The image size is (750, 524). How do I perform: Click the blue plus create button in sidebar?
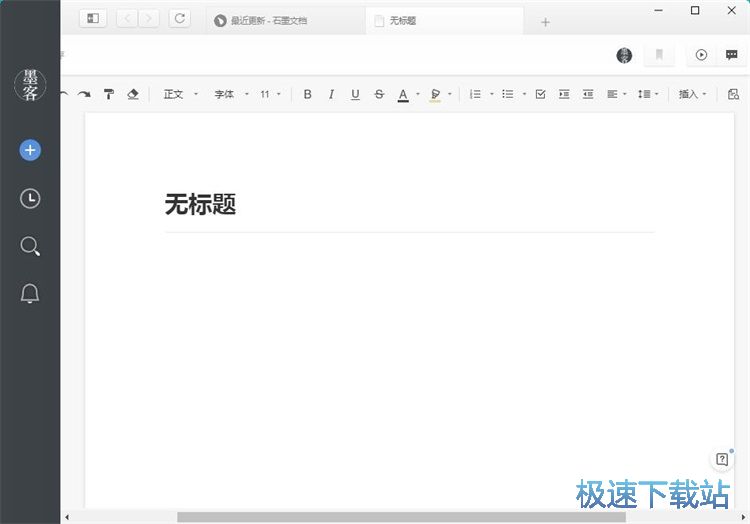pos(30,150)
